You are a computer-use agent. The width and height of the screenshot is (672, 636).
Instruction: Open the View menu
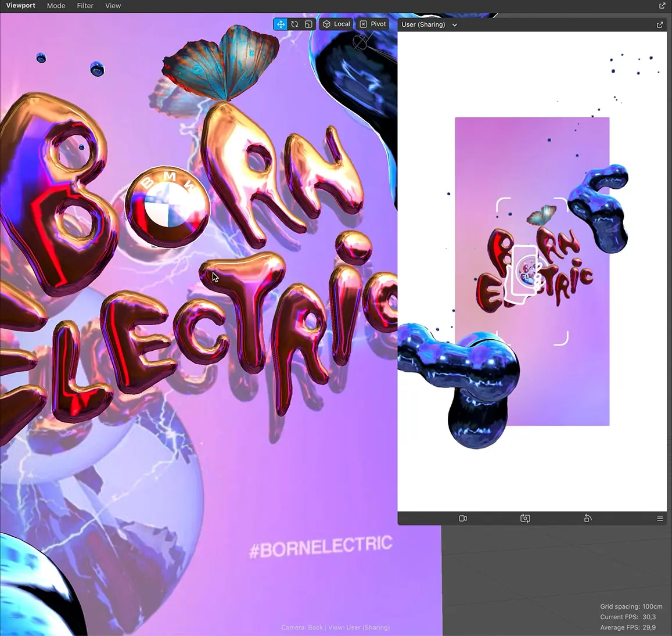pos(113,6)
